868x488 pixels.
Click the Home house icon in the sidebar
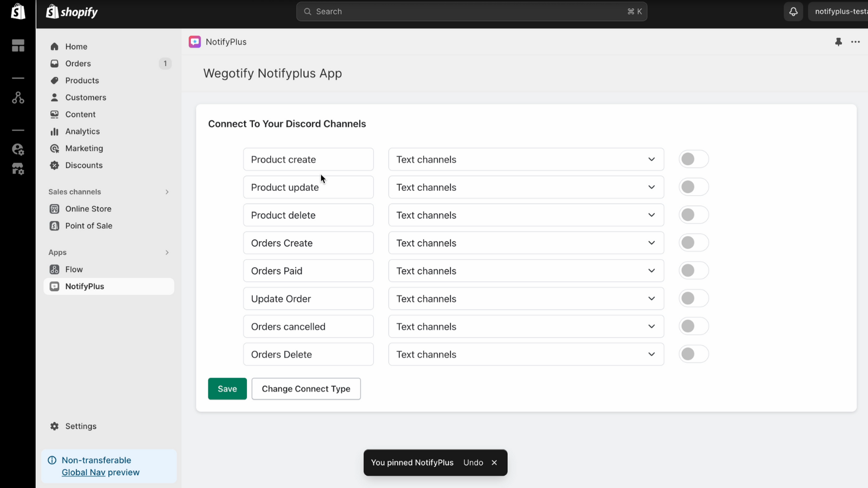point(54,47)
